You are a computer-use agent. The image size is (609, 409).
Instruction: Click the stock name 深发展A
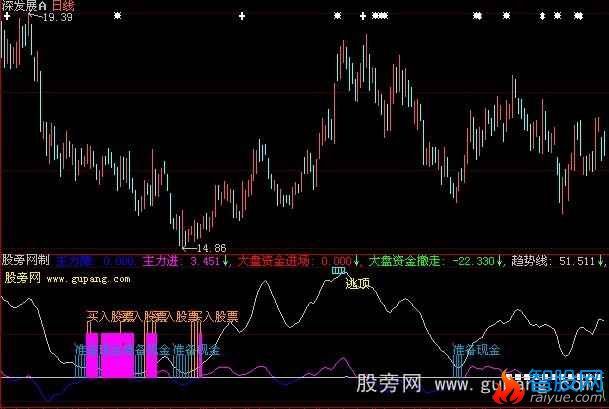(x=24, y=5)
